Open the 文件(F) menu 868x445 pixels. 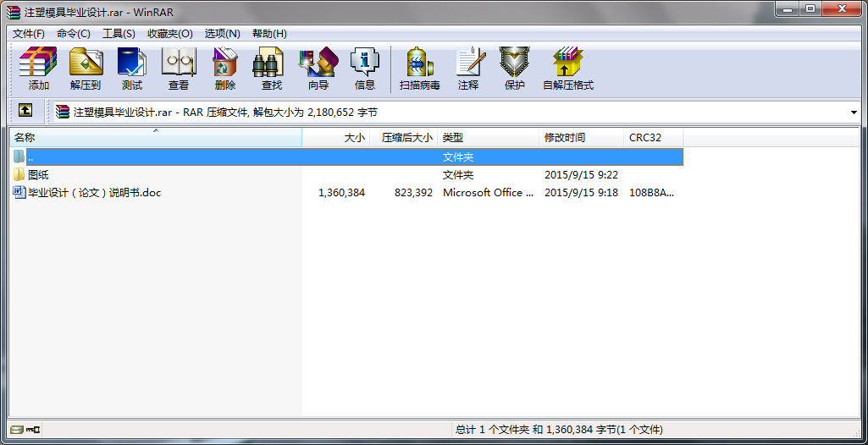(x=29, y=34)
